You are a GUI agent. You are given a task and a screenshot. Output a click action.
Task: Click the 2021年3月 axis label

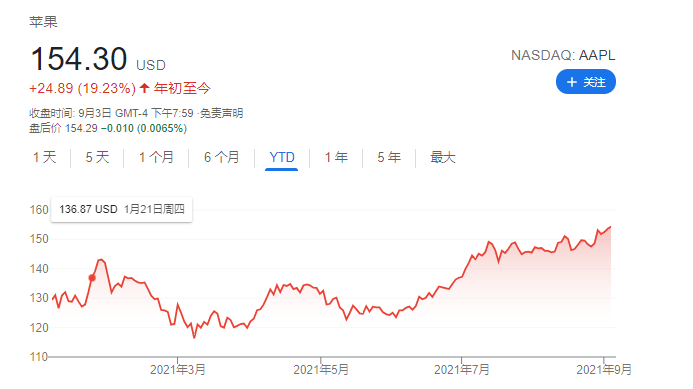[x=178, y=370]
